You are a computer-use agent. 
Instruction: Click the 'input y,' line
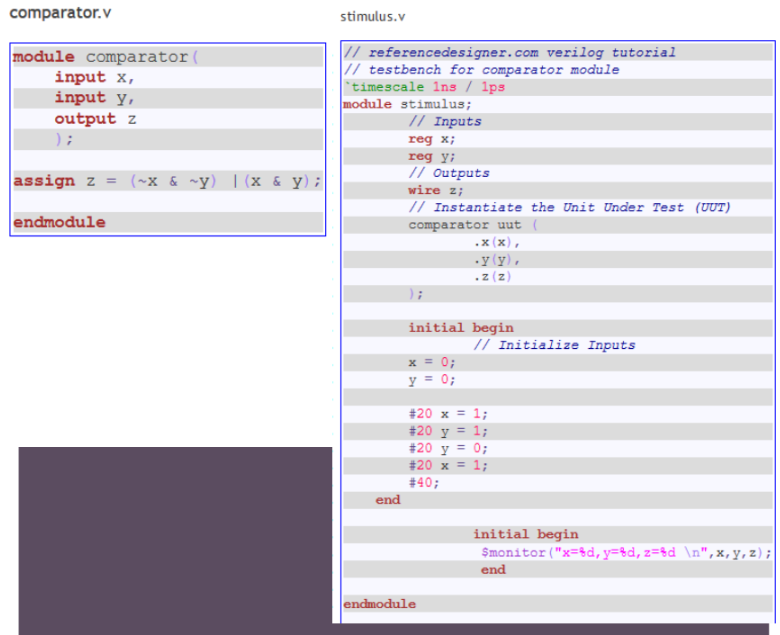coord(95,97)
